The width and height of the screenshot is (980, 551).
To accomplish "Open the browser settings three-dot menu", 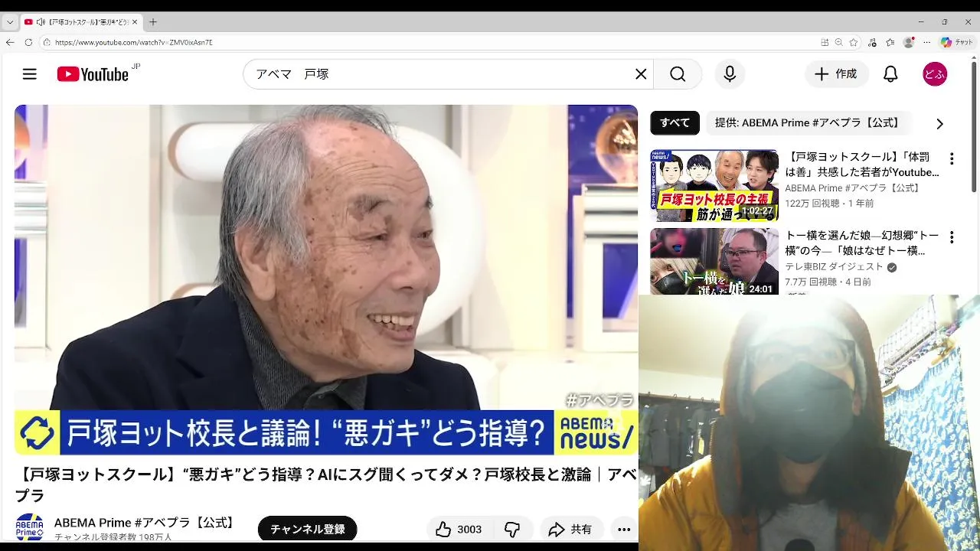I will (926, 43).
